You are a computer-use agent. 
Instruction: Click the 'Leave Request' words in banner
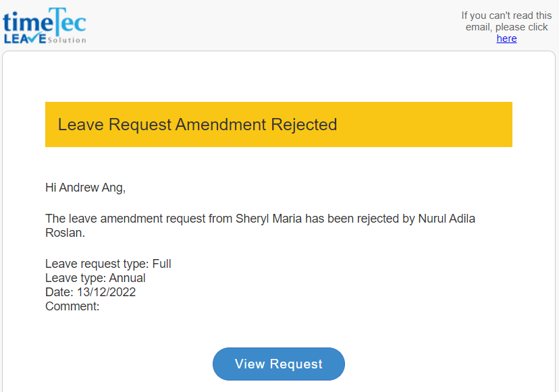(x=115, y=125)
